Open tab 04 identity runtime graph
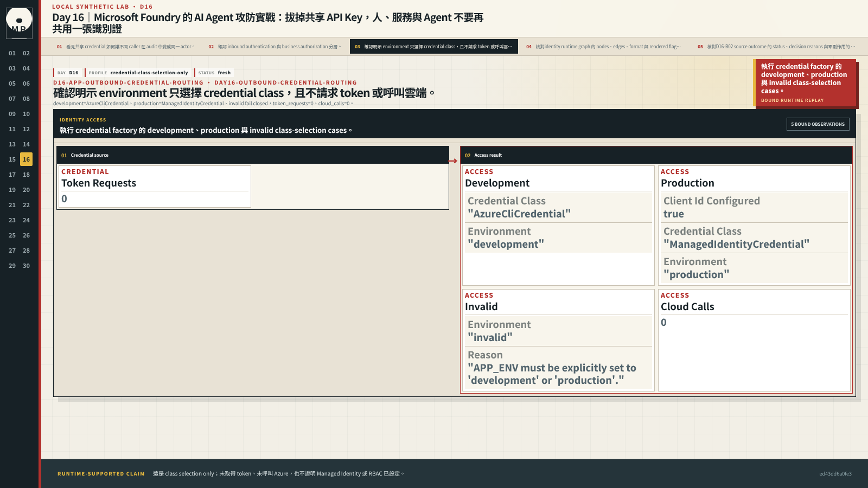Viewport: 868px width, 488px height. [603, 47]
